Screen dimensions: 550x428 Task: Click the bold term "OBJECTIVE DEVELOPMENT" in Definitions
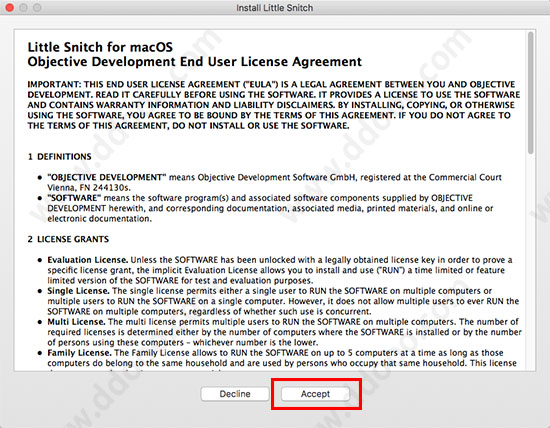pyautogui.click(x=107, y=177)
